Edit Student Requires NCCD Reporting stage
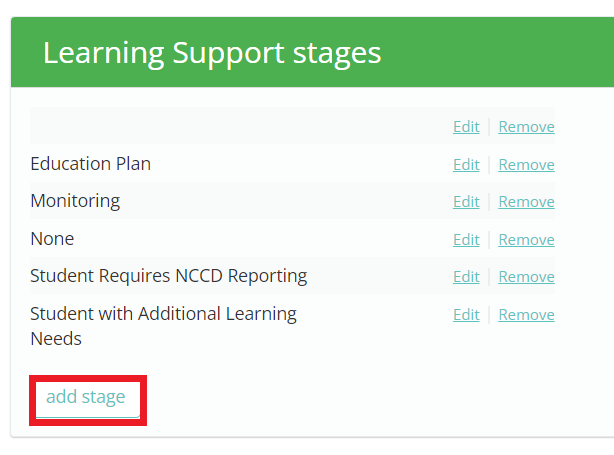 click(466, 276)
